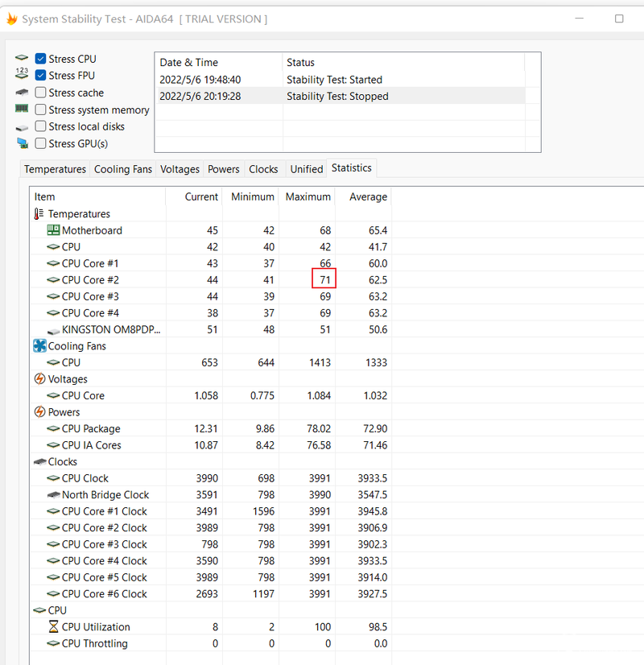
Task: Click the CPU Utilization hourglass icon
Action: tap(53, 626)
